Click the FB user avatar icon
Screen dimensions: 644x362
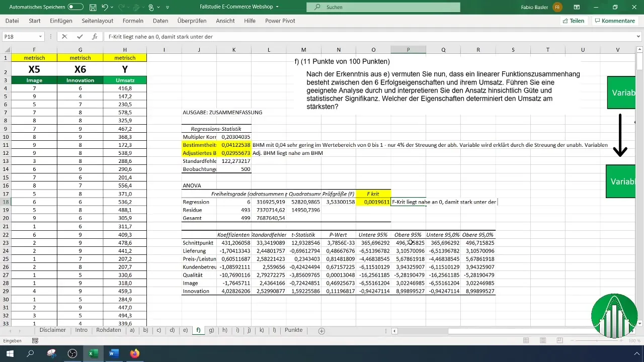tap(557, 7)
